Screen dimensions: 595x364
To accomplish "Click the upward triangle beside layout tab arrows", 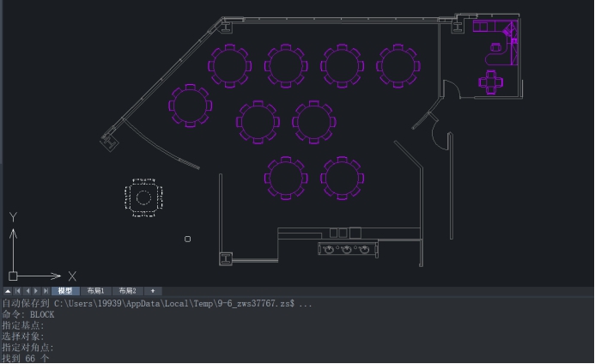I will (8, 291).
